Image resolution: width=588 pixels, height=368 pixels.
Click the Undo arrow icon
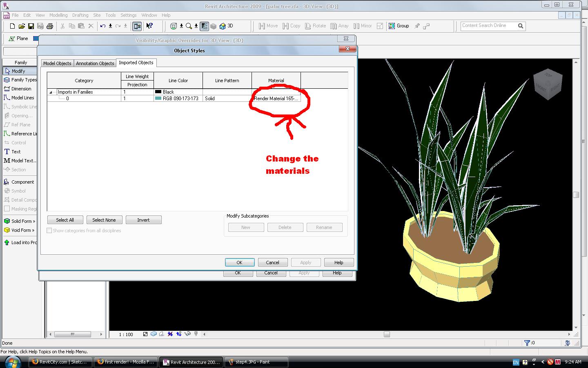[103, 26]
